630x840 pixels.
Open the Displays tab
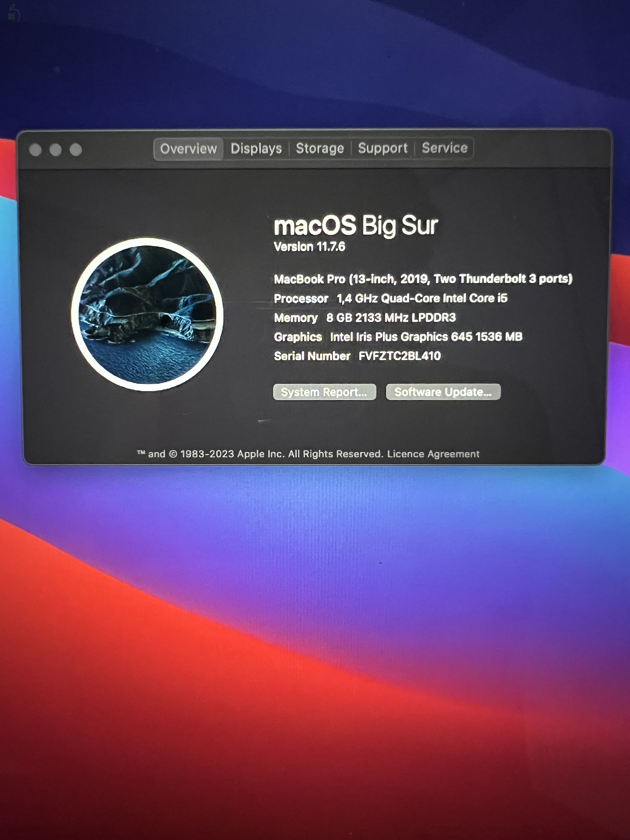256,148
